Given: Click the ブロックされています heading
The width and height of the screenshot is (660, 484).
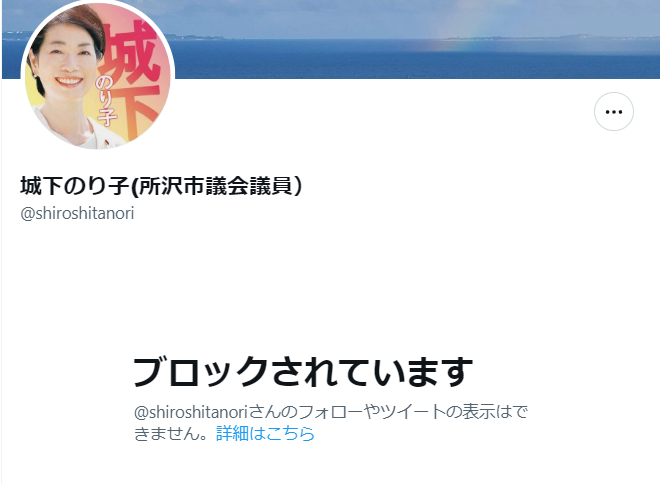Looking at the screenshot, I should 303,371.
